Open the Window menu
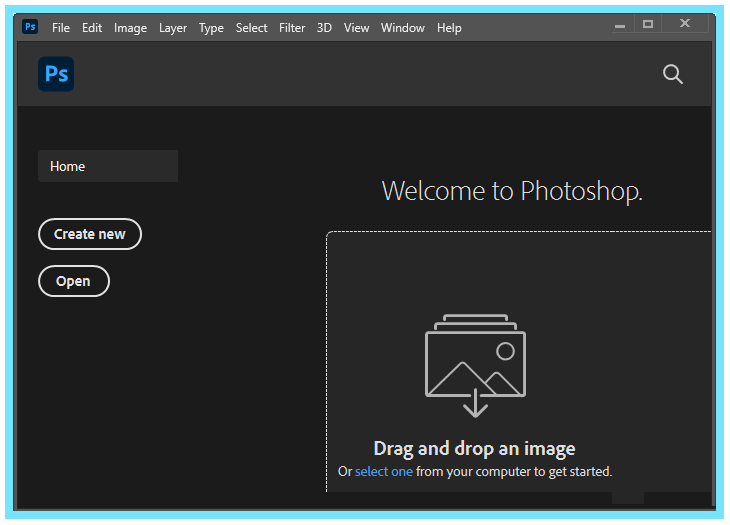 click(403, 28)
